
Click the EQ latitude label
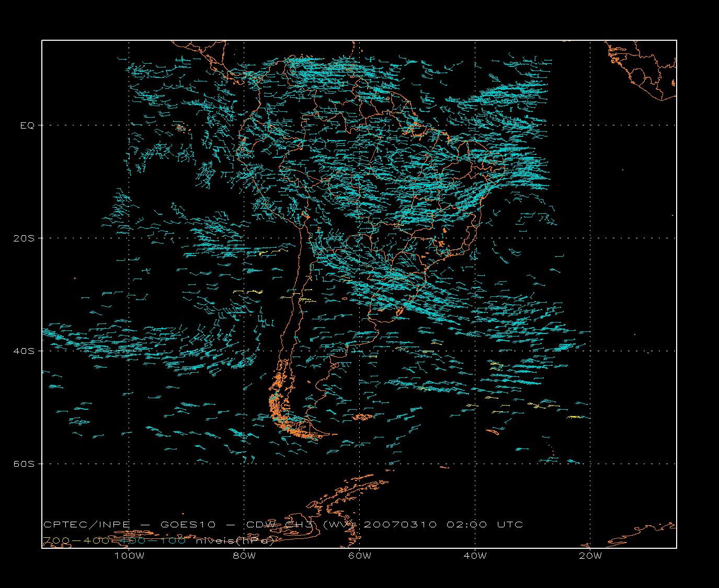tap(27, 125)
